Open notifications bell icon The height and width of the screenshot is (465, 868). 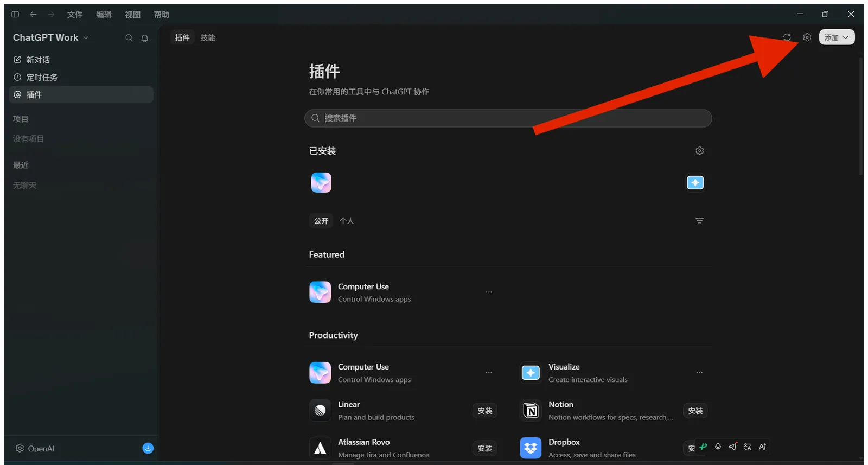tap(145, 38)
